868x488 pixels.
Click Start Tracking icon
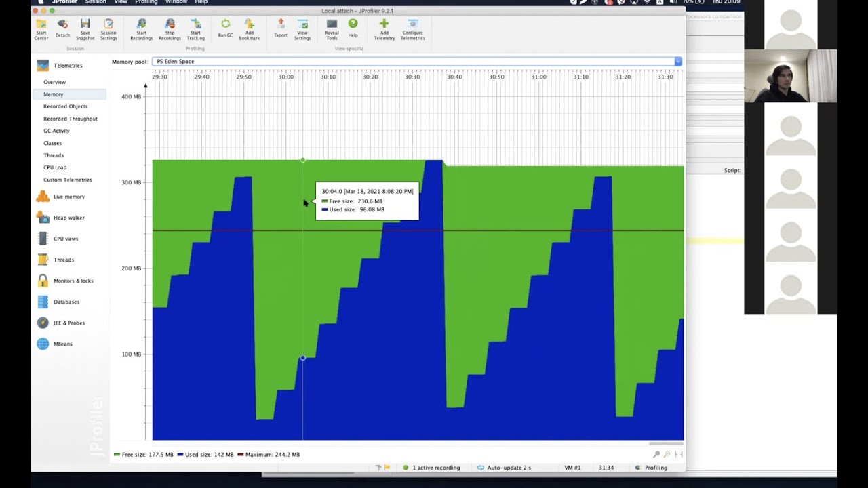click(195, 29)
